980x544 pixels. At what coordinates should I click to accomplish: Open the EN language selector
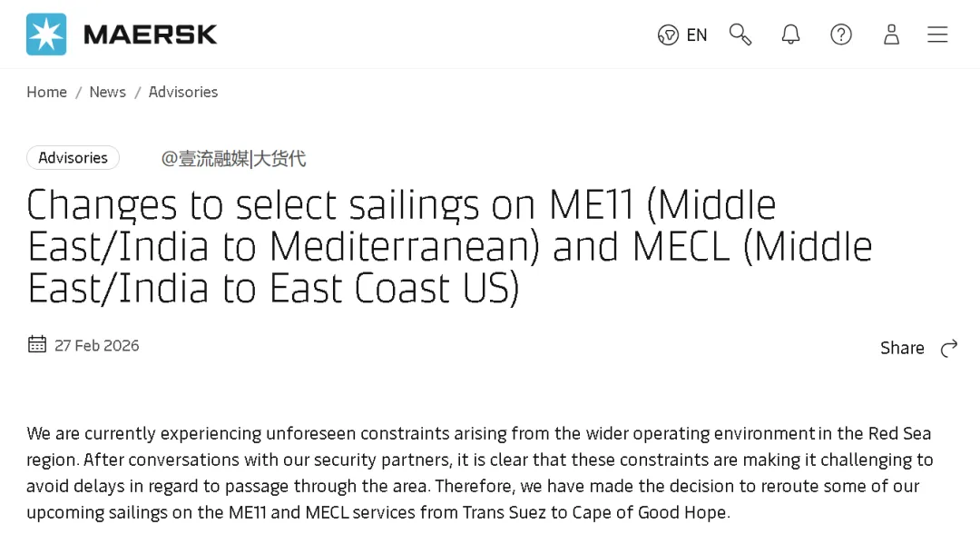(x=697, y=35)
